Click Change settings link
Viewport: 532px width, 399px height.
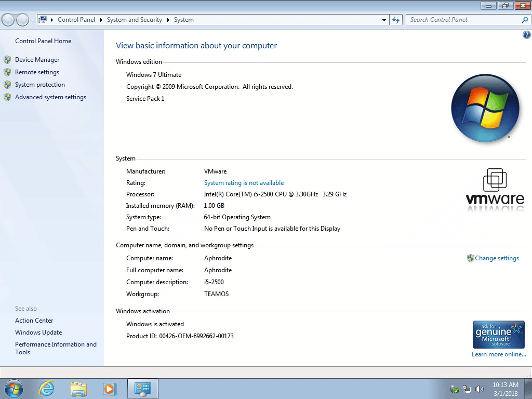click(497, 258)
